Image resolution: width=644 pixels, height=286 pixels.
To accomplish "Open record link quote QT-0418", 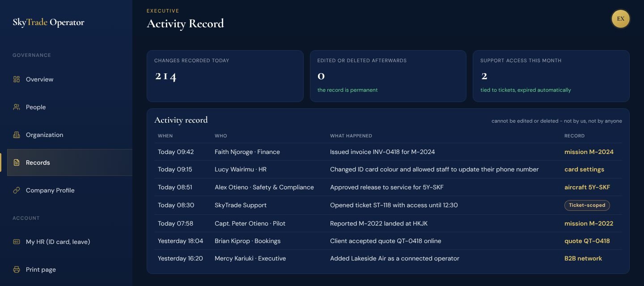I will coord(587,241).
